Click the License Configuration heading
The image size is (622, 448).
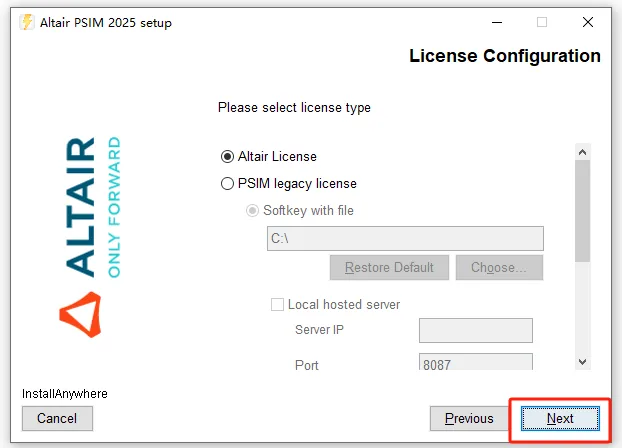point(505,56)
